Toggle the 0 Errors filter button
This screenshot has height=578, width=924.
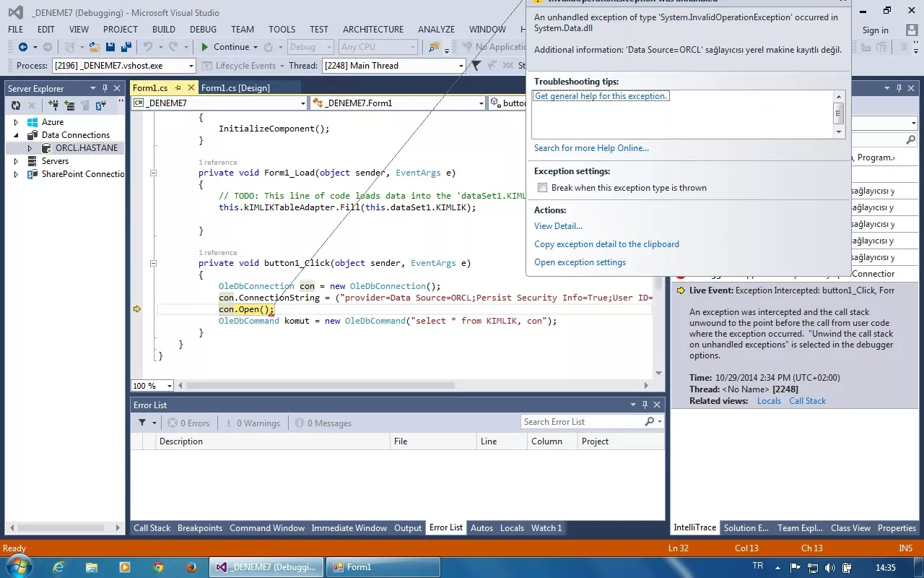pyautogui.click(x=188, y=423)
